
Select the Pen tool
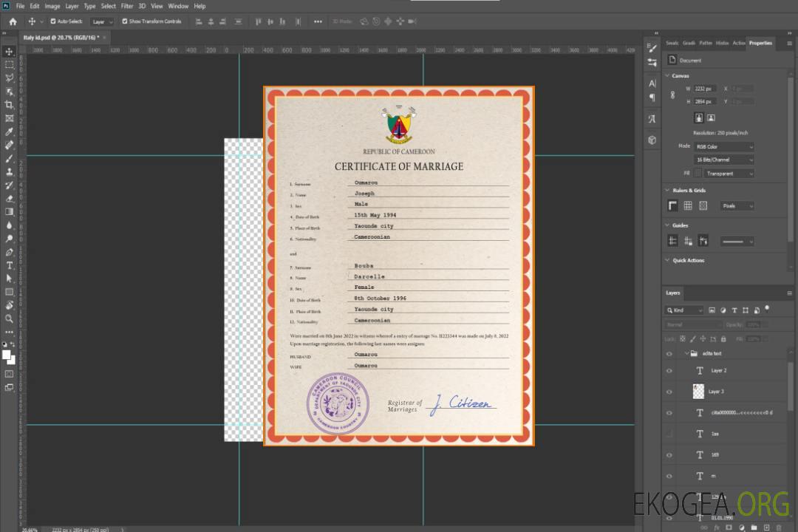(x=9, y=252)
